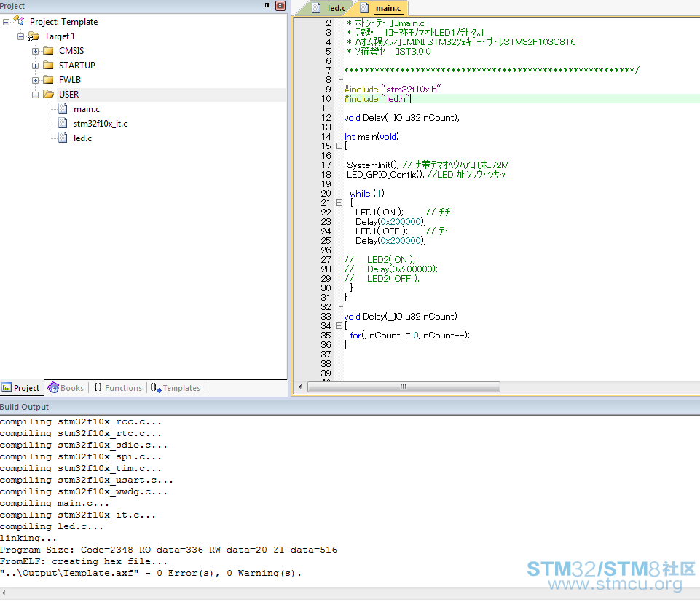Click the Build Output panel title

24,407
